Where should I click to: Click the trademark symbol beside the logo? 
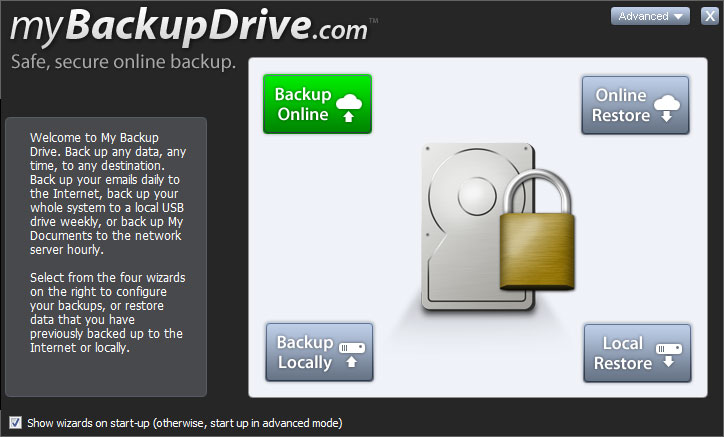coord(374,20)
